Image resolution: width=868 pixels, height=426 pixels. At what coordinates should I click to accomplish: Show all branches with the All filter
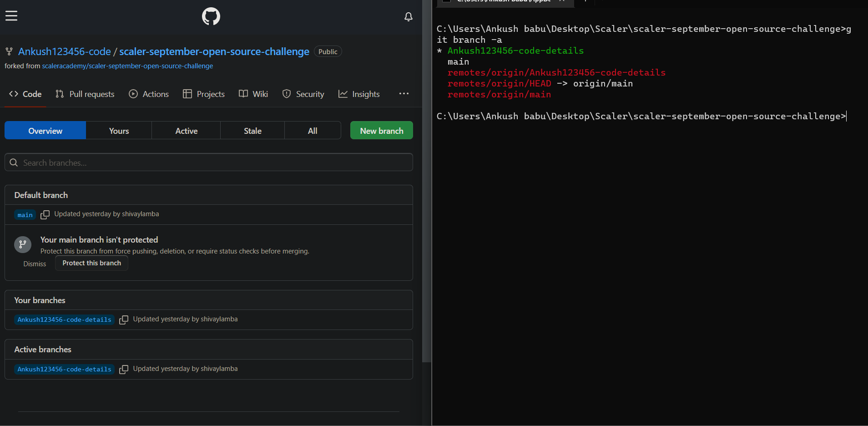coord(313,131)
